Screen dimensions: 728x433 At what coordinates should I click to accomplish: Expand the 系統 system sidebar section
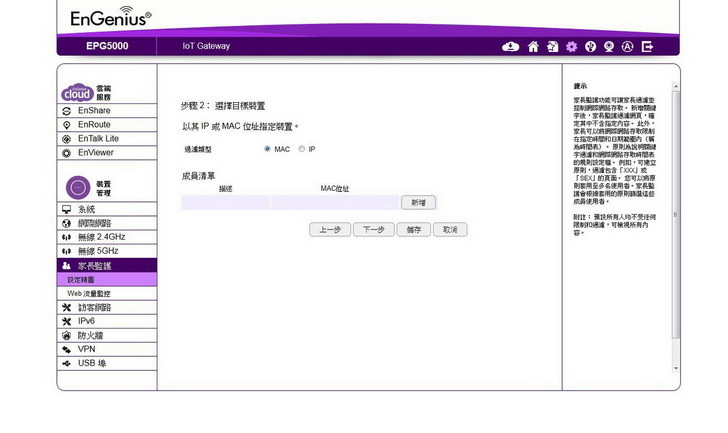[x=86, y=209]
